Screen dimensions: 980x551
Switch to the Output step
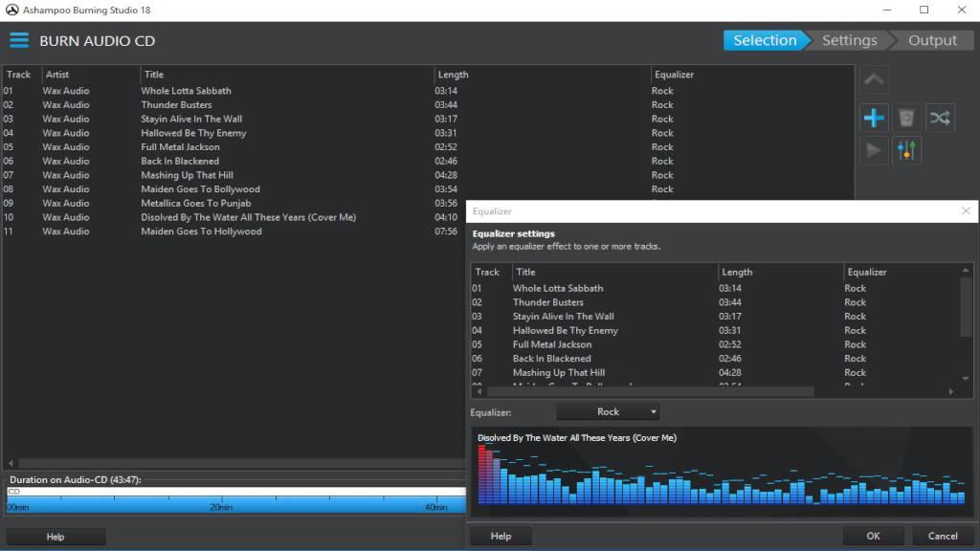click(x=932, y=40)
